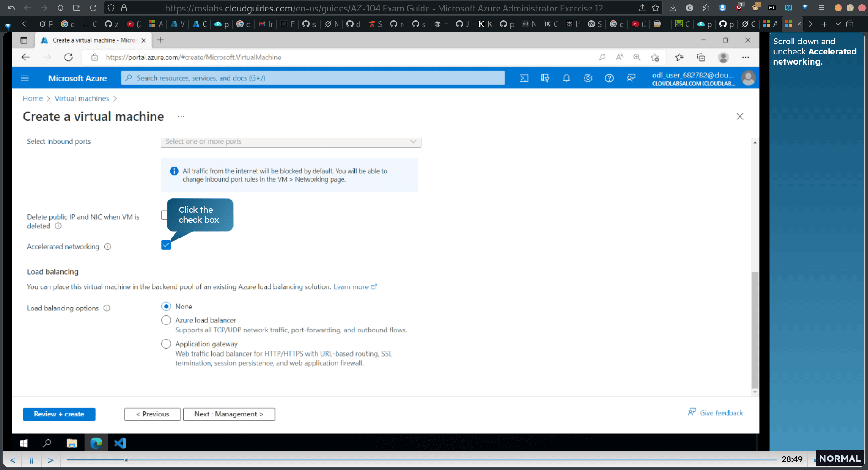Click Azure search resources field

tap(313, 78)
